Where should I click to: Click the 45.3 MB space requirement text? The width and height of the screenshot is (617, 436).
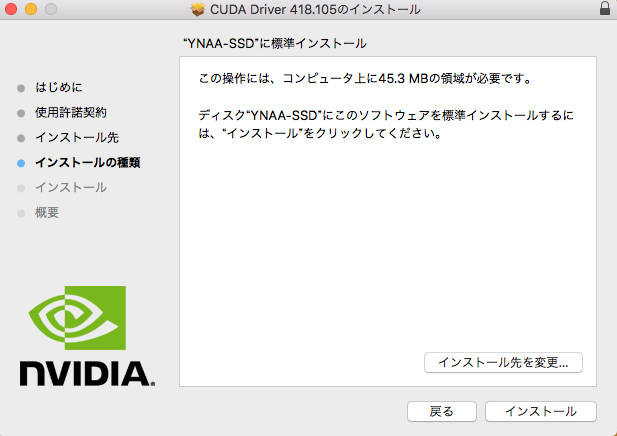click(x=403, y=78)
